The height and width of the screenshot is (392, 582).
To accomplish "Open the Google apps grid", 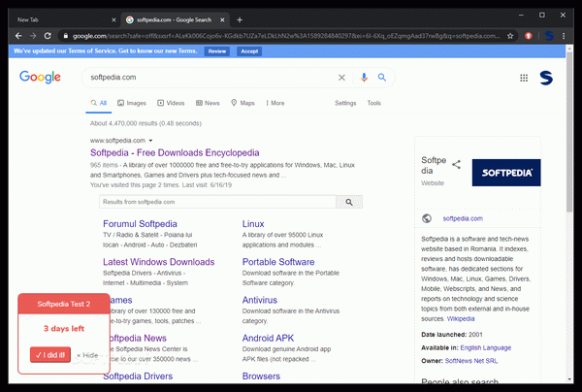I will point(524,78).
